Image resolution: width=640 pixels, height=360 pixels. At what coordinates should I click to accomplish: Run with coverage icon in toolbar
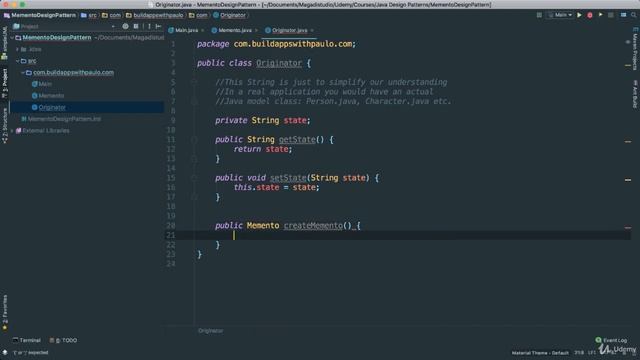(x=600, y=15)
